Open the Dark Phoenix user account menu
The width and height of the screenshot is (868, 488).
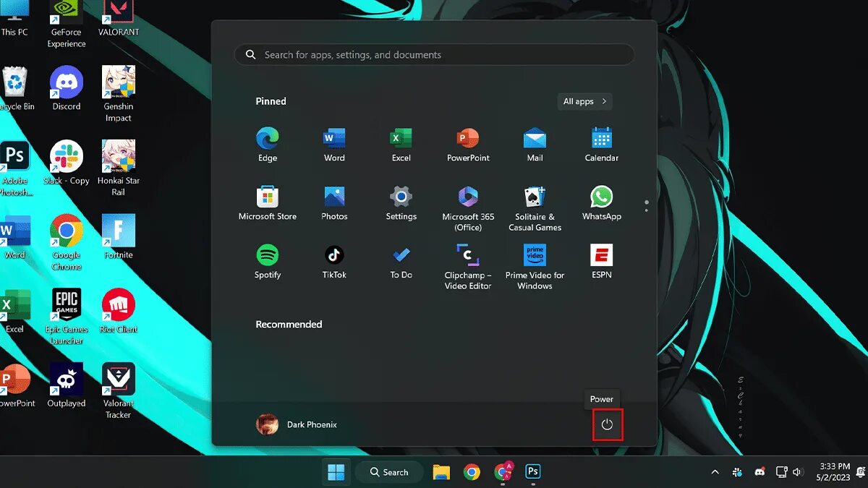click(x=297, y=424)
